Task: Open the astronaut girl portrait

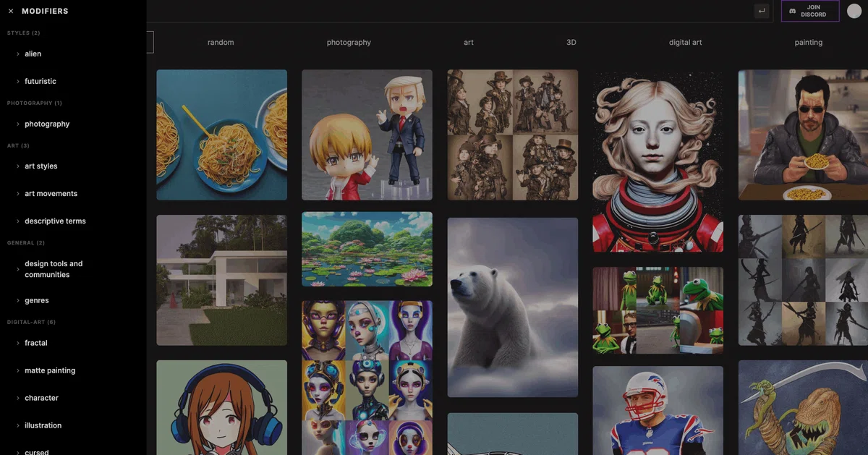Action: pos(658,161)
